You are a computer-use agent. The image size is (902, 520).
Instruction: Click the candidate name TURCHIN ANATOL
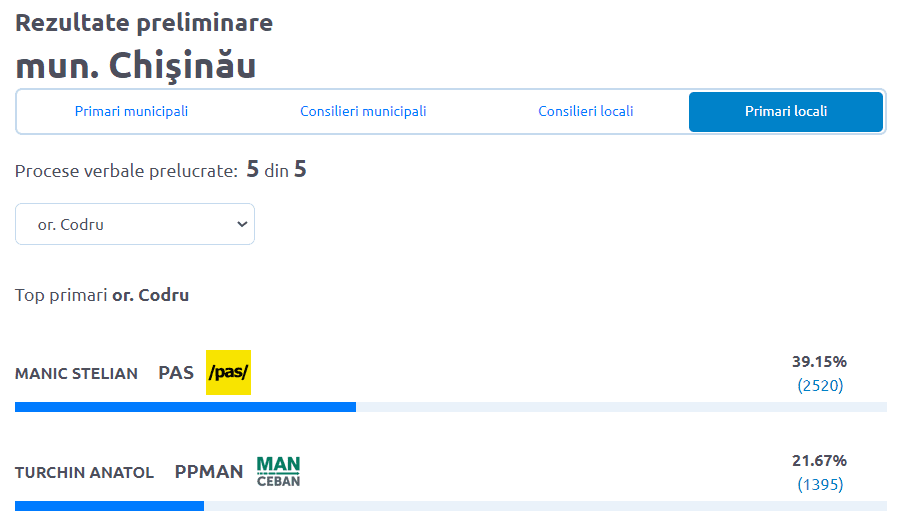click(84, 472)
